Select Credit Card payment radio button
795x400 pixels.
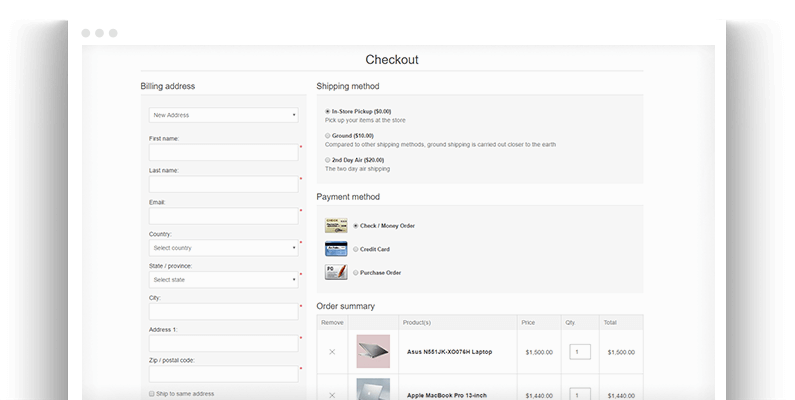[356, 249]
